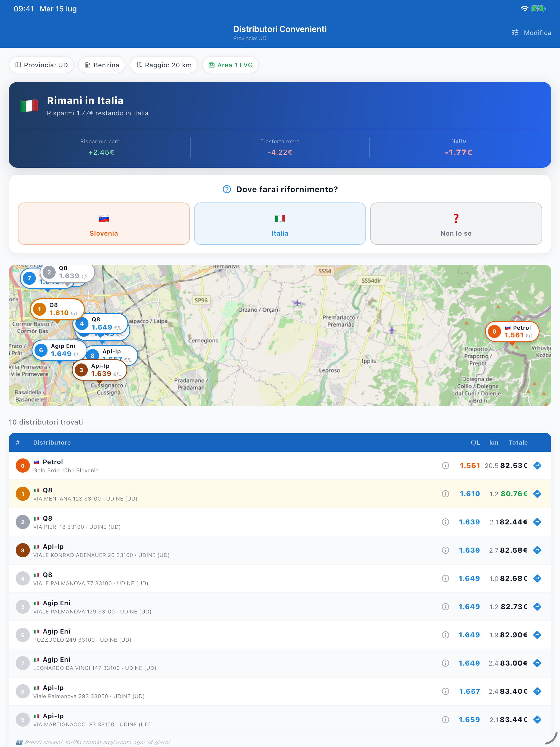Click the rank 0 badge in Petrol row

pos(23,466)
